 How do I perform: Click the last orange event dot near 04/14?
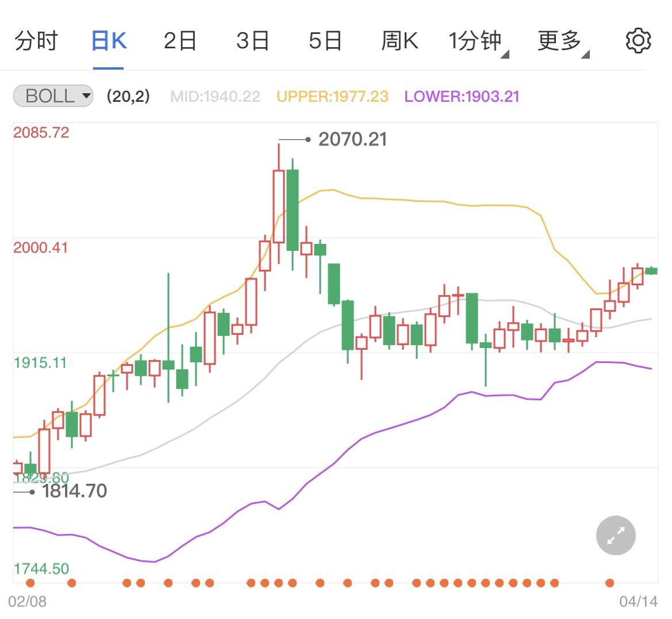click(x=609, y=583)
